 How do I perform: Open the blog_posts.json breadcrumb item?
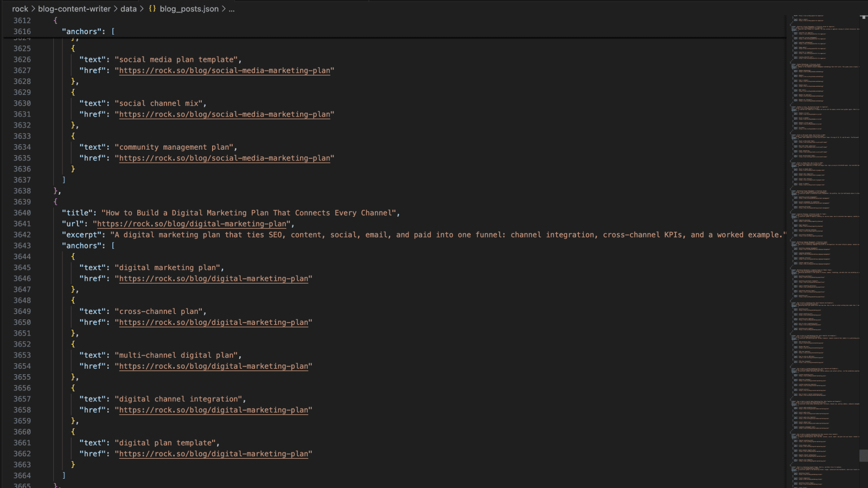(189, 9)
